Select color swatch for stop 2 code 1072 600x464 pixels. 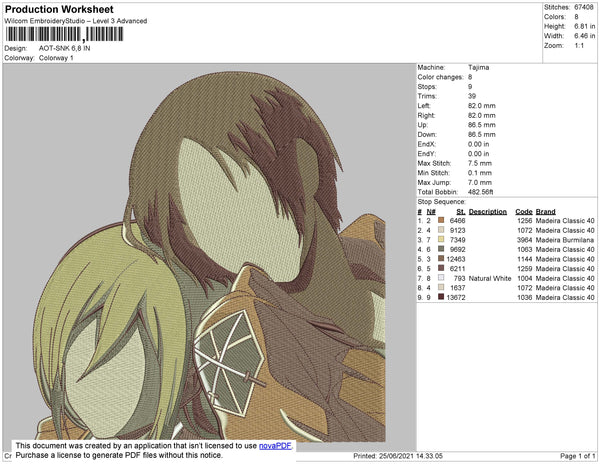pyautogui.click(x=441, y=230)
